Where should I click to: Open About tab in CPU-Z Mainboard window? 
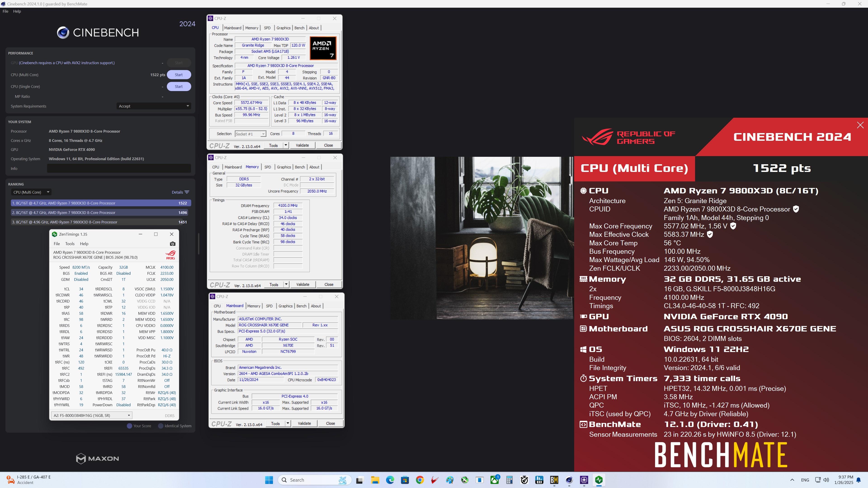(x=316, y=306)
